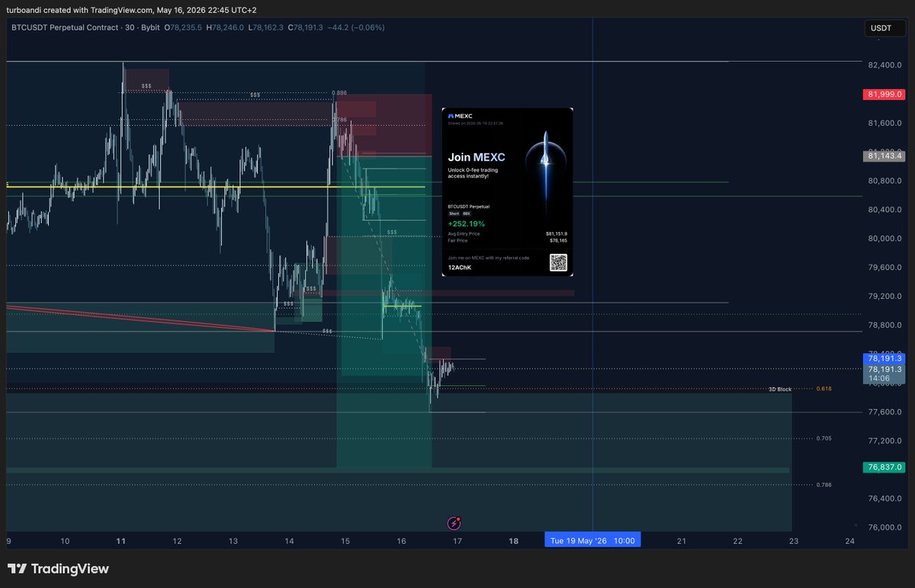This screenshot has height=588, width=915.
Task: Click the 0.886 Fibonacci level label
Action: [340, 92]
